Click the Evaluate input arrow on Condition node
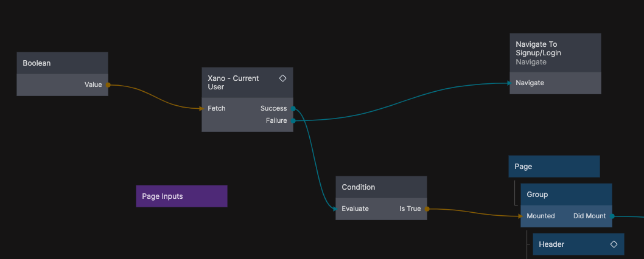 335,209
